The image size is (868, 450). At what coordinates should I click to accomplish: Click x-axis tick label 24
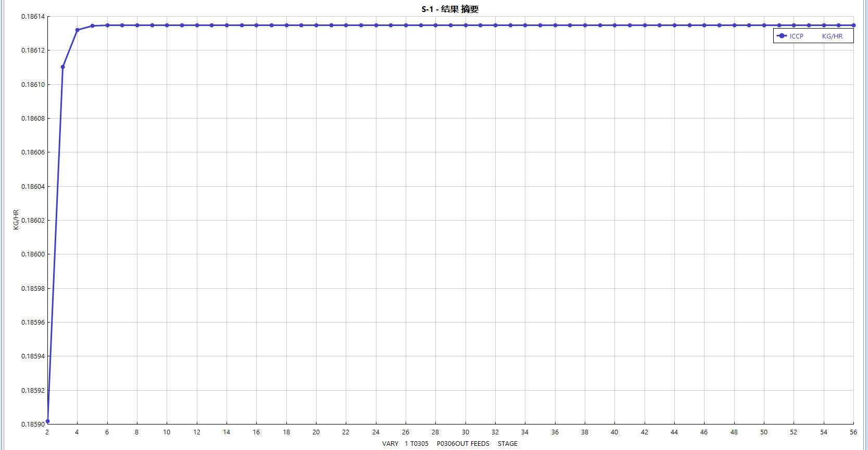(x=376, y=432)
